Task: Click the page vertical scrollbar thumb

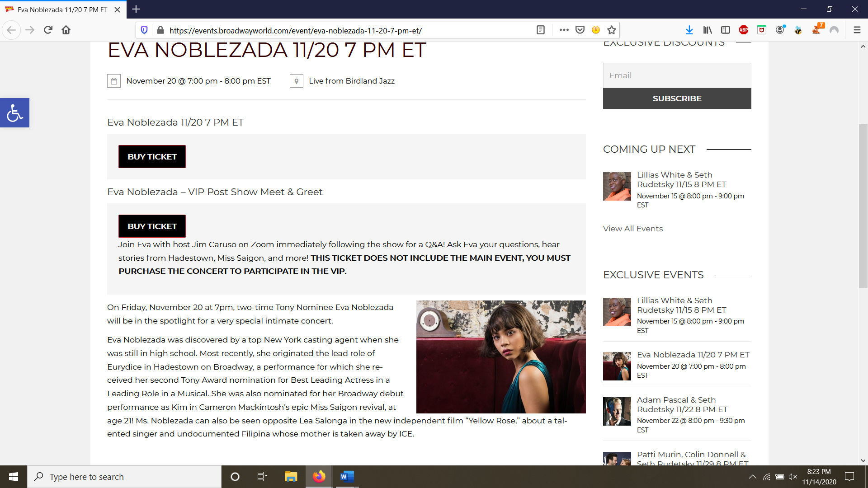Action: pyautogui.click(x=863, y=206)
